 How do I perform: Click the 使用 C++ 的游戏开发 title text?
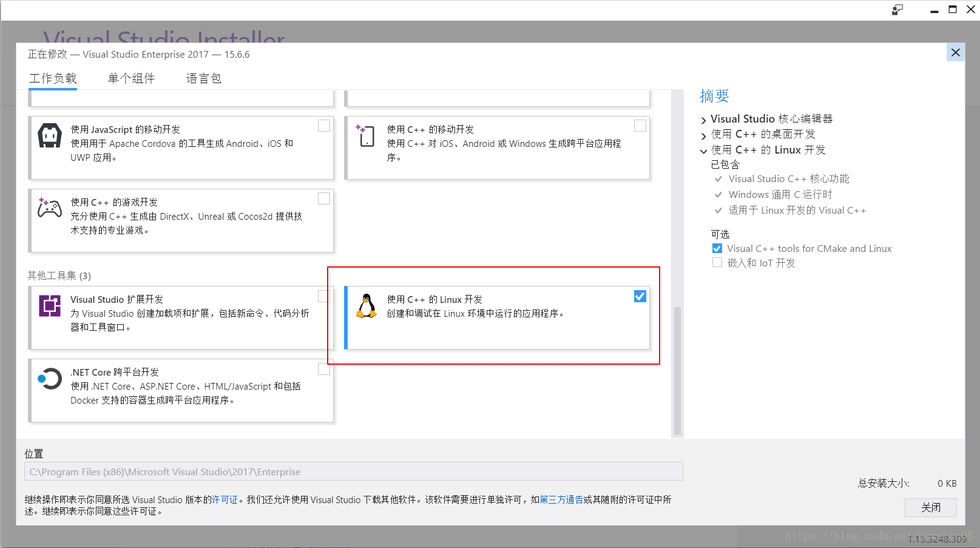click(x=114, y=202)
